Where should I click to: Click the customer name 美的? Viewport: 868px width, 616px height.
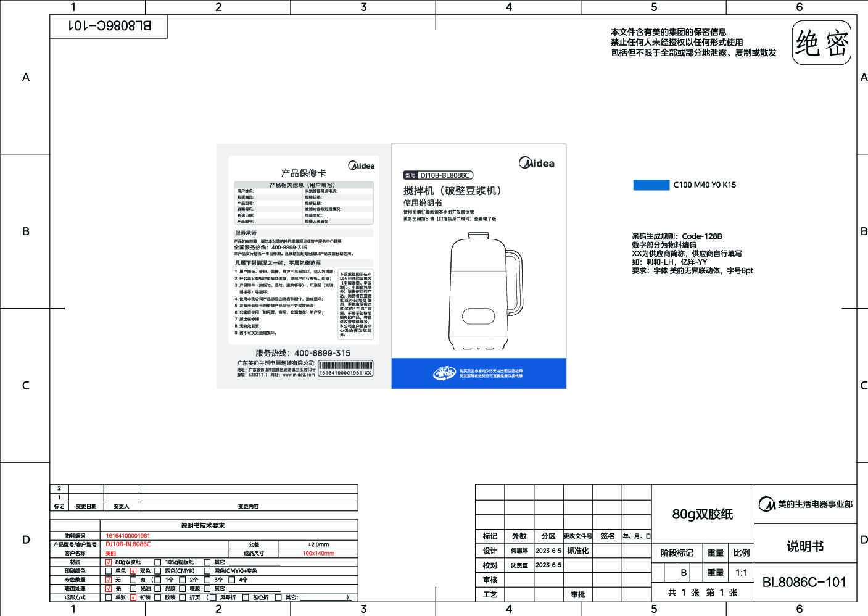[110, 553]
